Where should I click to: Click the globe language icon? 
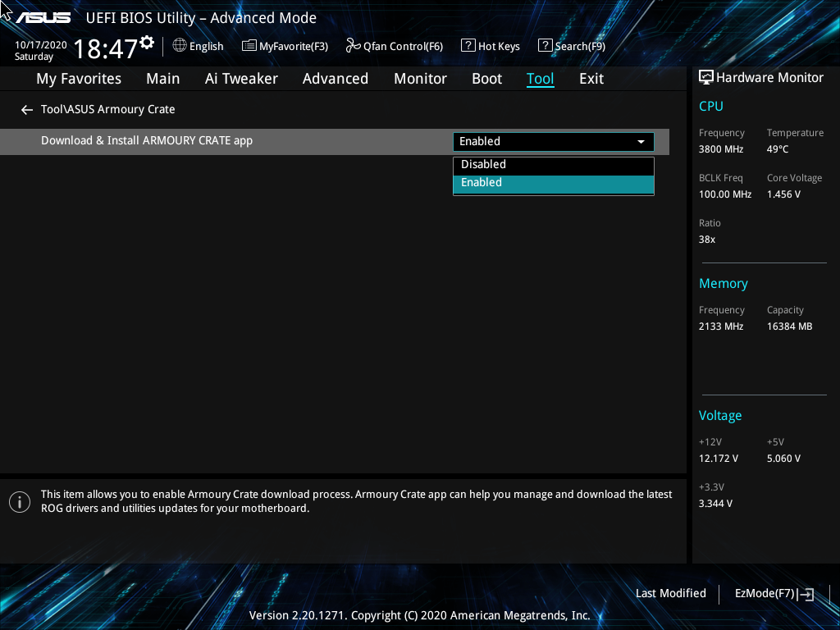180,46
